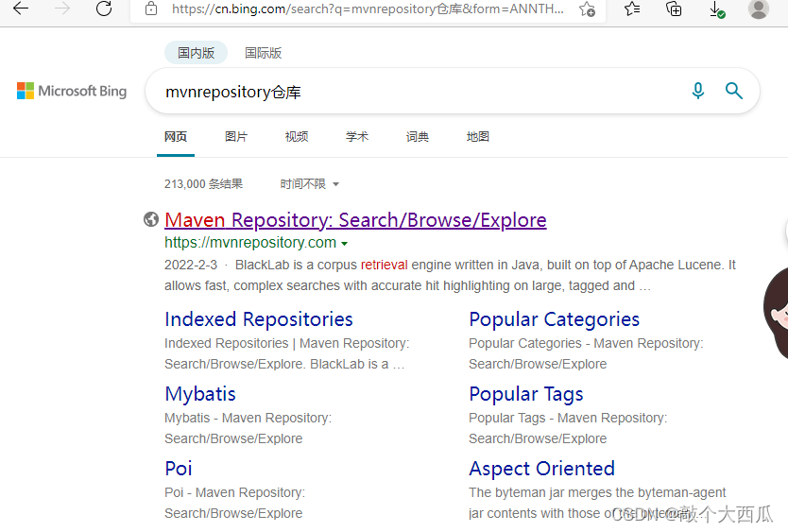Click the lock site info icon
This screenshot has height=532, width=788.
click(x=151, y=9)
